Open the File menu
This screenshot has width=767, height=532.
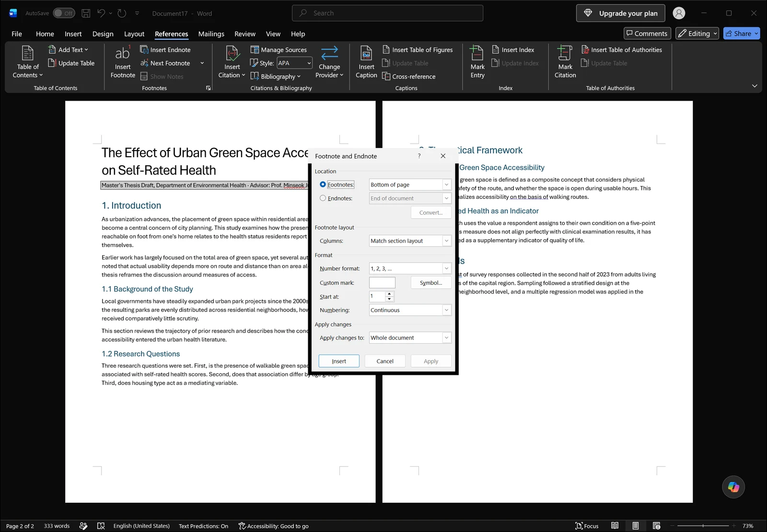17,34
